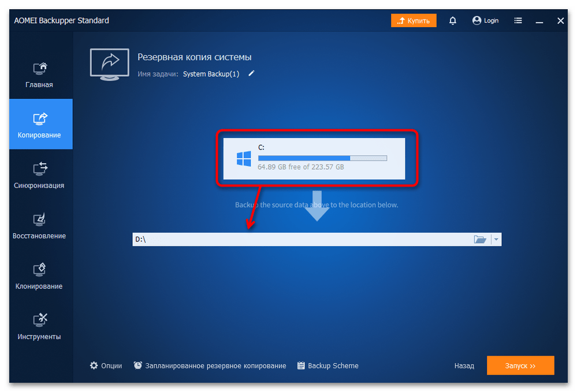Image resolution: width=577 pixels, height=392 pixels.
Task: Select the Копирование backup tab
Action: (x=41, y=124)
